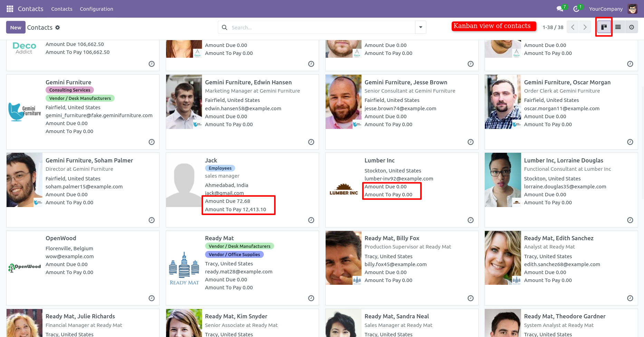
Task: Switch to List view
Action: pos(618,27)
